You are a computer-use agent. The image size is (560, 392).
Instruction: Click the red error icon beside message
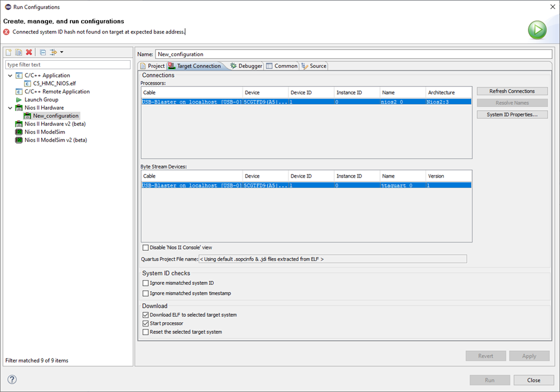click(7, 32)
